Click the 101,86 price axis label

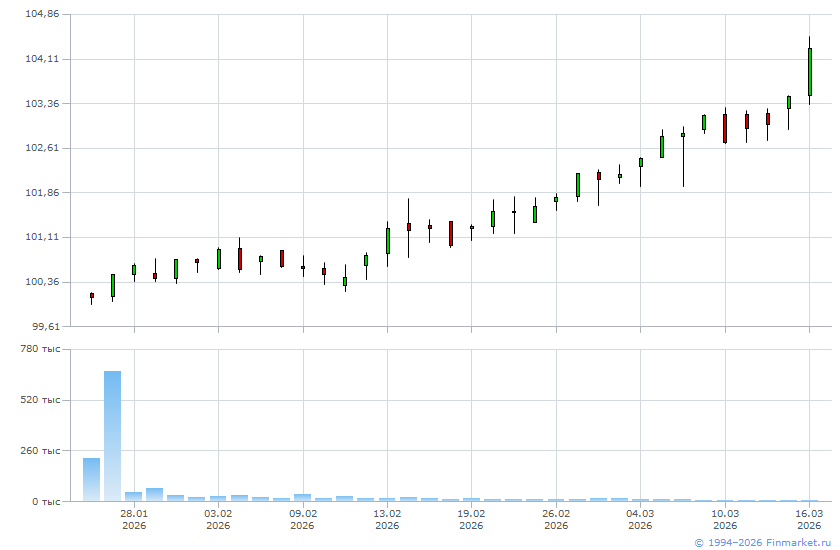click(x=42, y=192)
